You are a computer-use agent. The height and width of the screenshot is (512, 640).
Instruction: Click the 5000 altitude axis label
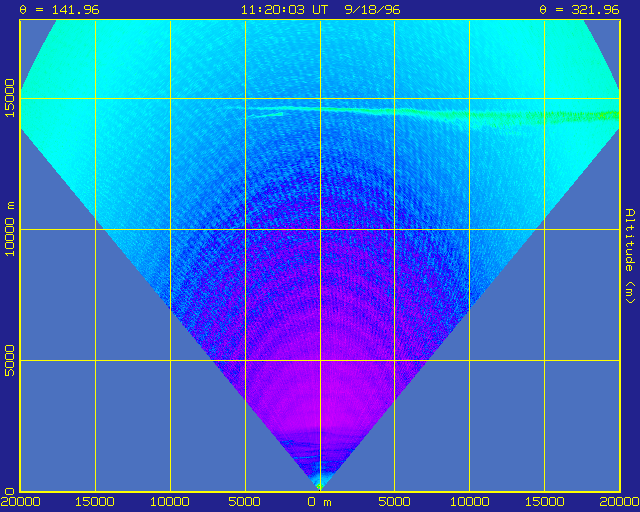coord(9,361)
